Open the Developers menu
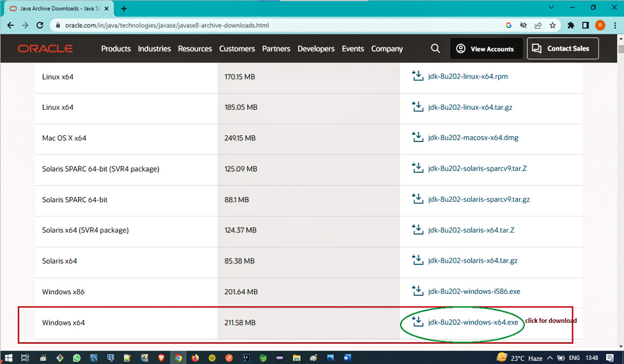624x364 pixels. click(316, 48)
